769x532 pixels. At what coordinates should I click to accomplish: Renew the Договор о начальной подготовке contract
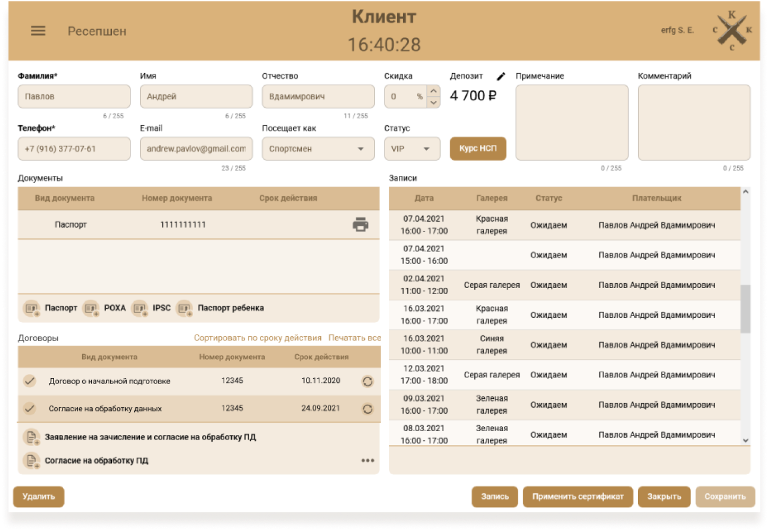tap(367, 381)
